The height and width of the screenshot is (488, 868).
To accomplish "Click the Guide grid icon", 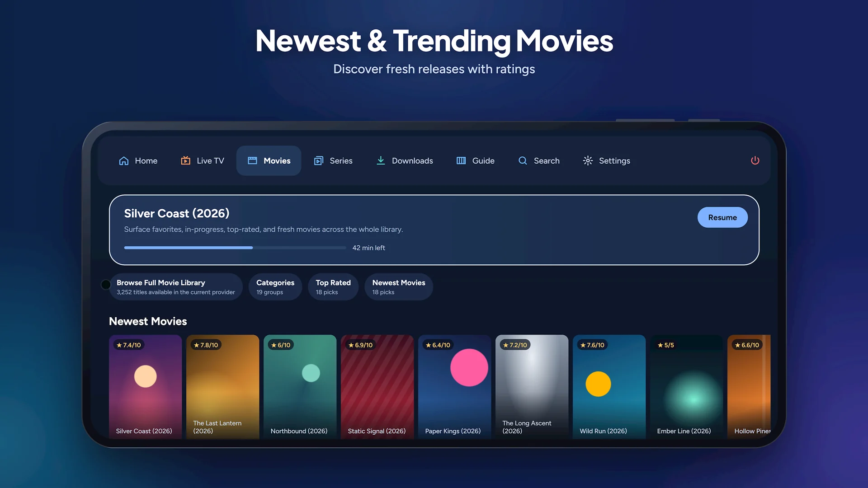I will point(461,161).
